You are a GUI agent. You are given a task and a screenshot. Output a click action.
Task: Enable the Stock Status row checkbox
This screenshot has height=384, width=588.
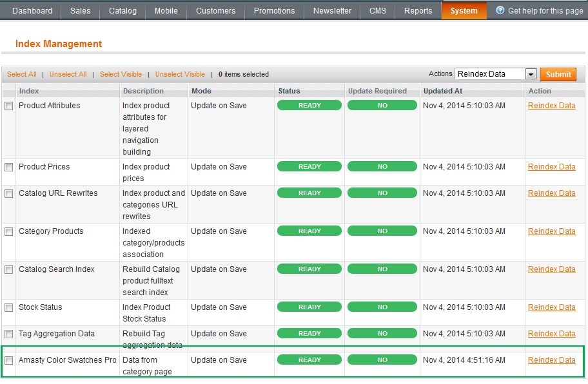coord(9,308)
